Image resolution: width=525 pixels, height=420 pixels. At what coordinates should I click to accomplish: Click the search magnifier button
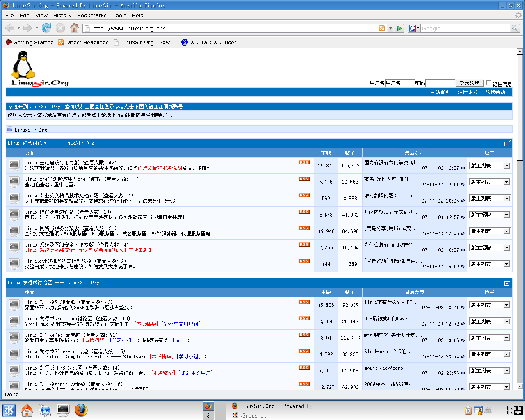[x=515, y=28]
